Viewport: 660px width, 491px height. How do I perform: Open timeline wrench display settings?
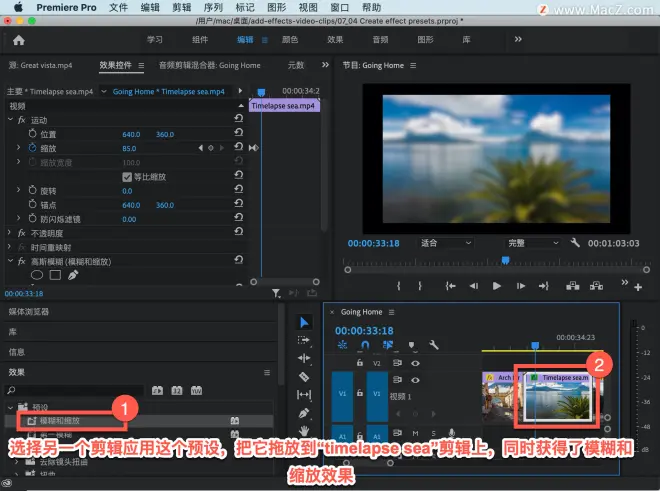(x=434, y=345)
